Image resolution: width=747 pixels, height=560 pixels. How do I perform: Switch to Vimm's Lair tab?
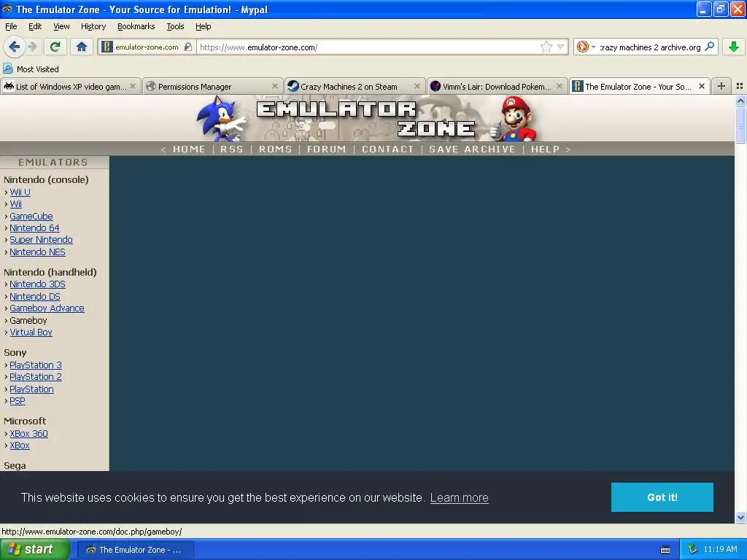point(497,86)
